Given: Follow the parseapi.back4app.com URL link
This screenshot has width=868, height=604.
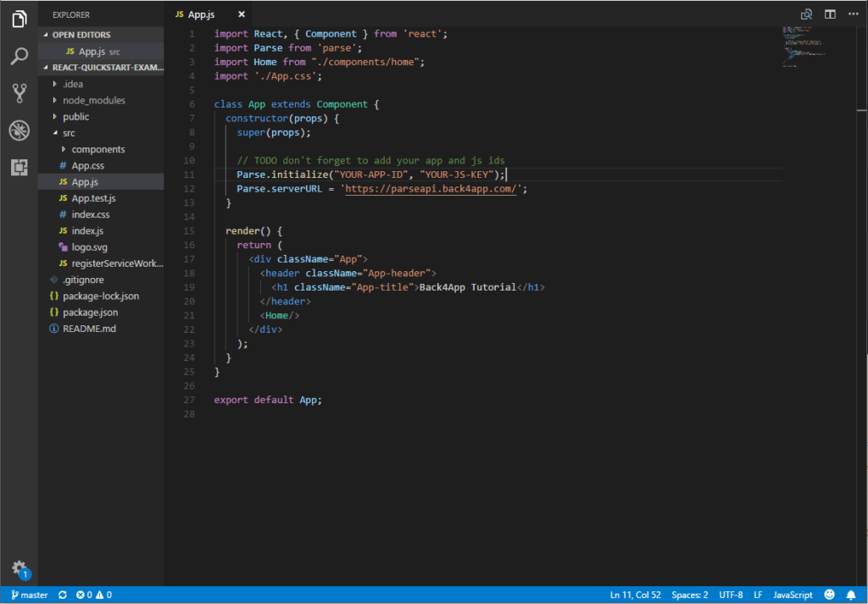Looking at the screenshot, I should 431,189.
